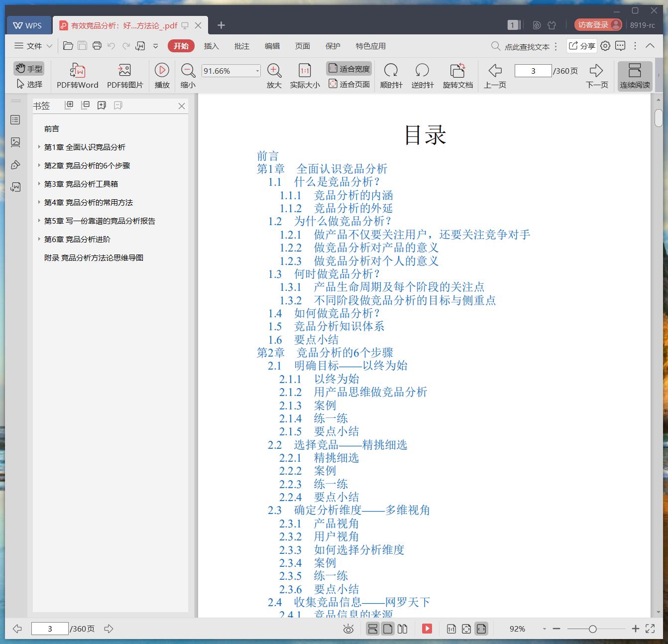Toggle 选择 selection tool

coord(29,84)
